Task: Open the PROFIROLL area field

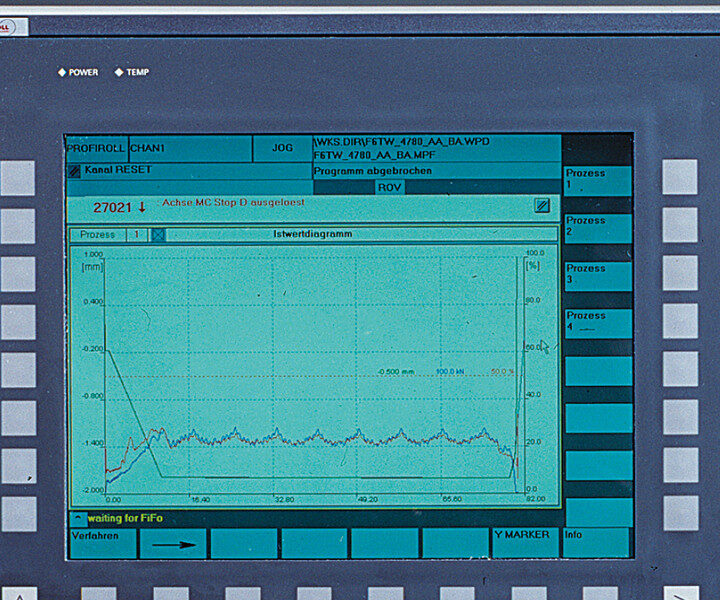Action: pyautogui.click(x=96, y=148)
